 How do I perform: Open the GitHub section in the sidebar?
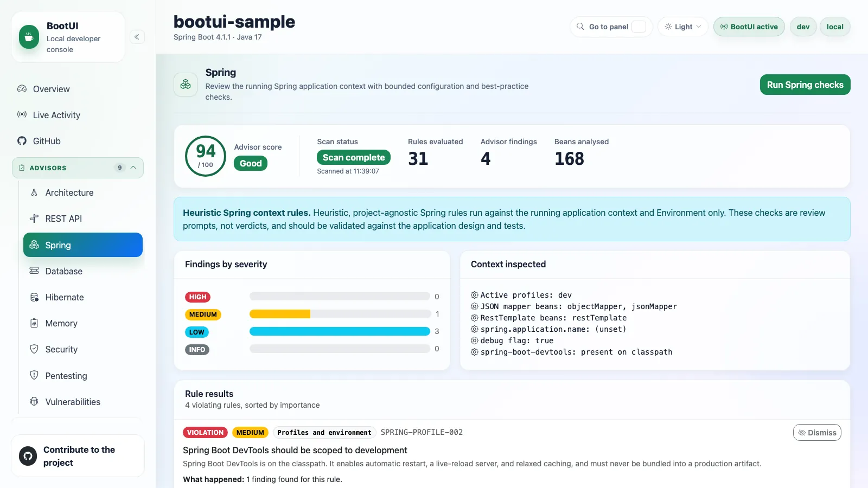coord(78,141)
